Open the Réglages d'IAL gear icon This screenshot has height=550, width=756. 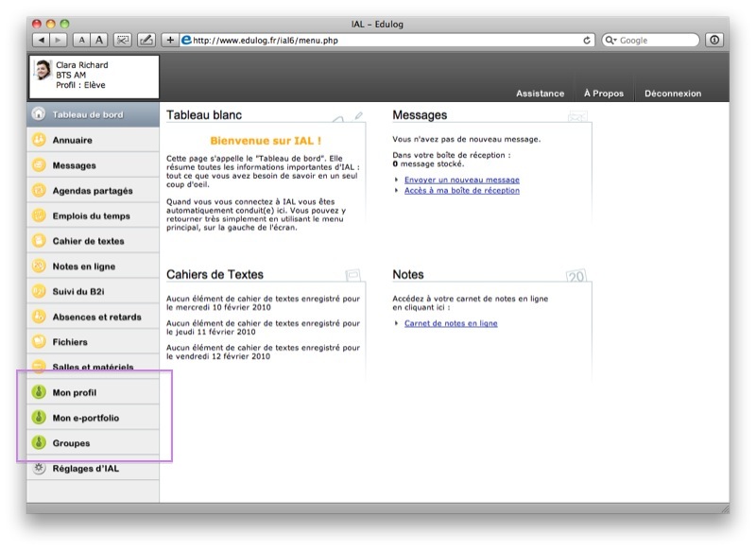[x=39, y=468]
